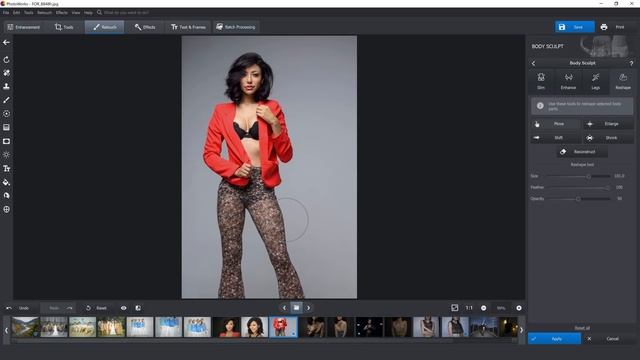640x360 pixels.
Task: Open the Edit menu
Action: (x=16, y=13)
